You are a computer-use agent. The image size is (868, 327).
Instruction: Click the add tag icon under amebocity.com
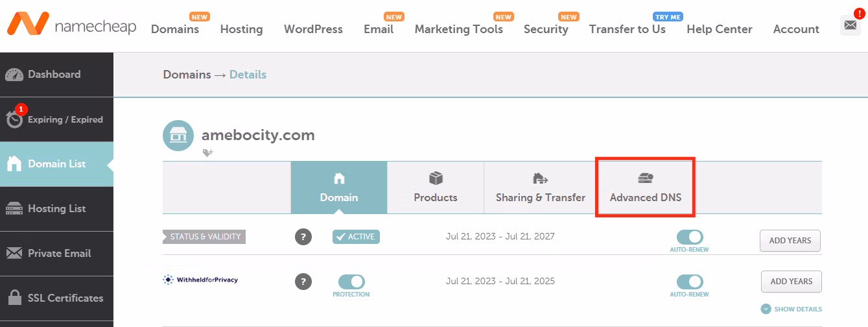(x=207, y=153)
